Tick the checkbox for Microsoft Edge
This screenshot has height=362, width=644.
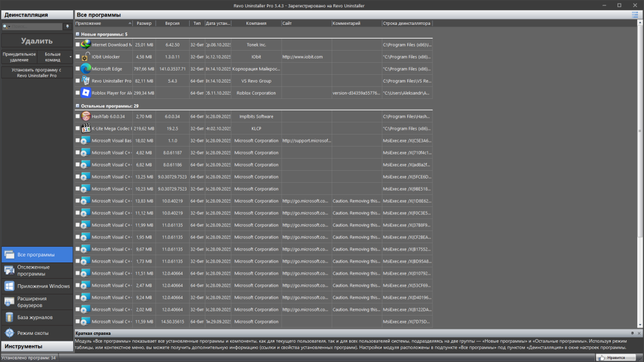[x=77, y=69]
